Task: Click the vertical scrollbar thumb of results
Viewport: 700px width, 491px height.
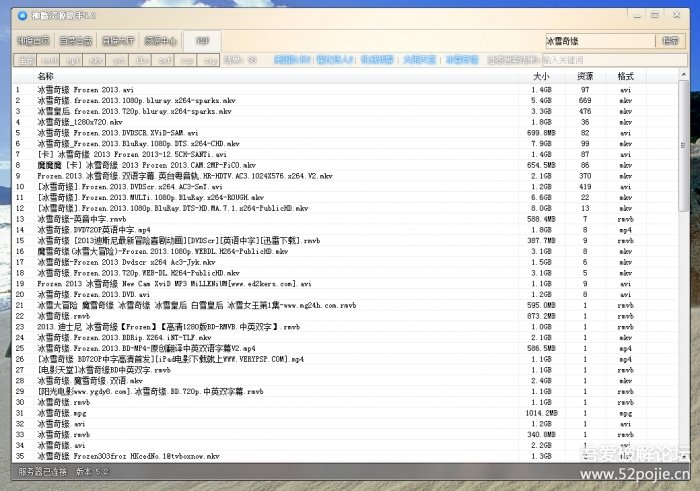Action: pos(683,145)
